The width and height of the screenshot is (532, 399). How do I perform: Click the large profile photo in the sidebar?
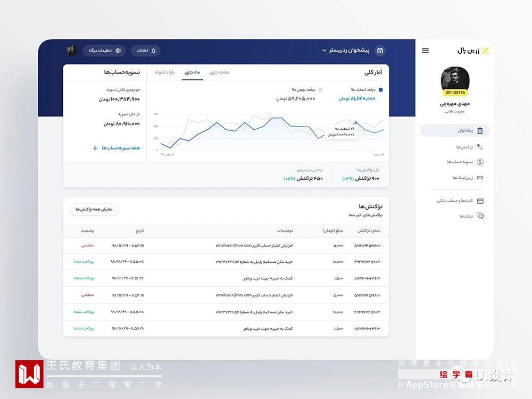pyautogui.click(x=455, y=80)
